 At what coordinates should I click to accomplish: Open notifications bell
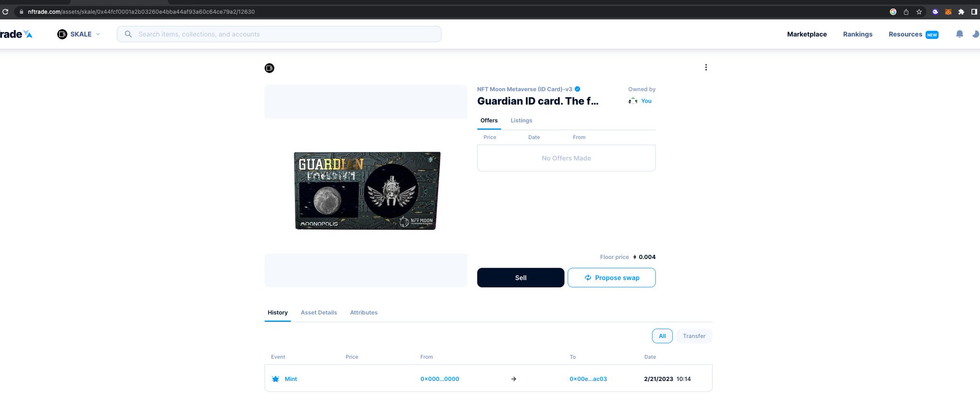[959, 34]
